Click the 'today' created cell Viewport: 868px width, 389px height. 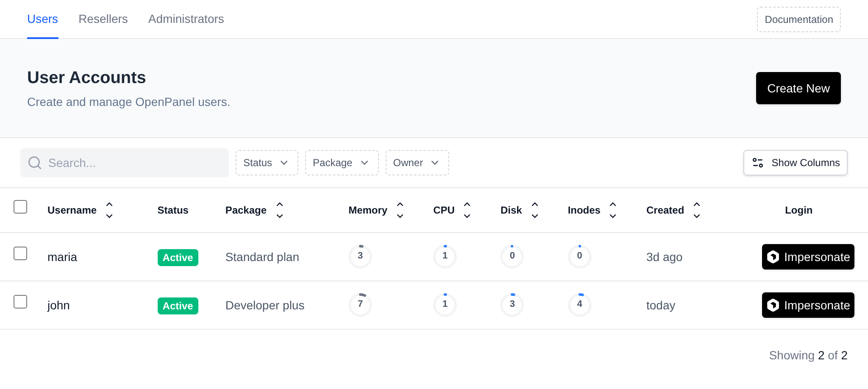661,306
